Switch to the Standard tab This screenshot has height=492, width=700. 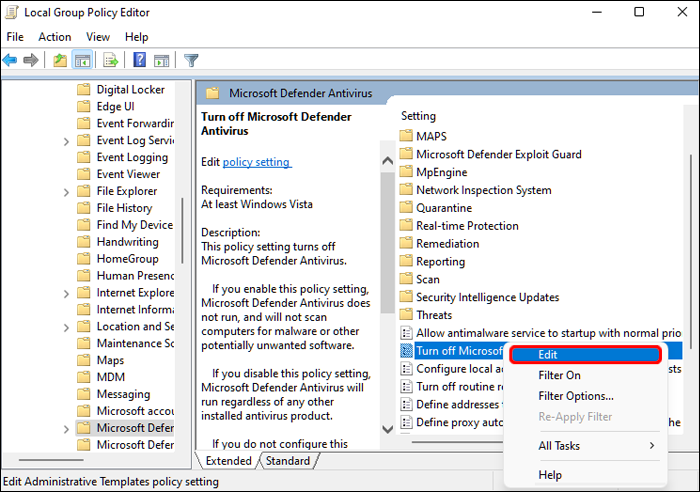click(x=288, y=461)
